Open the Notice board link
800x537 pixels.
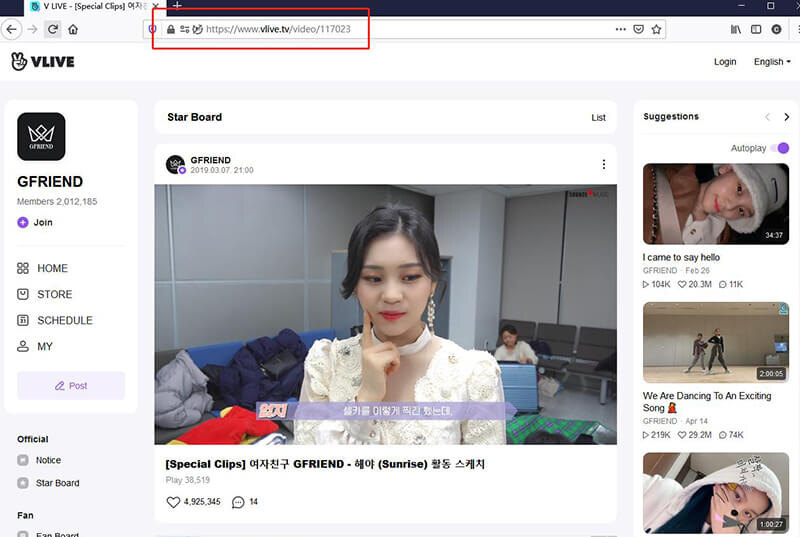39,460
